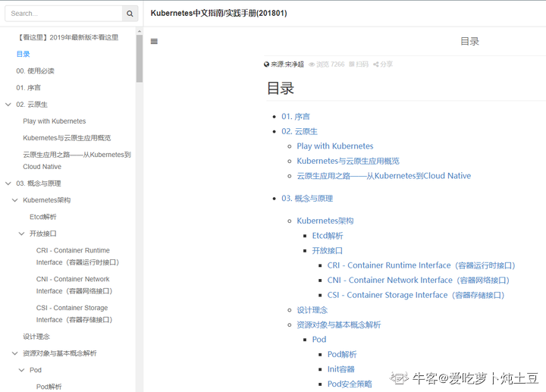Follow 资源对象与基本概念解析 content link
The image size is (546, 392).
point(339,325)
